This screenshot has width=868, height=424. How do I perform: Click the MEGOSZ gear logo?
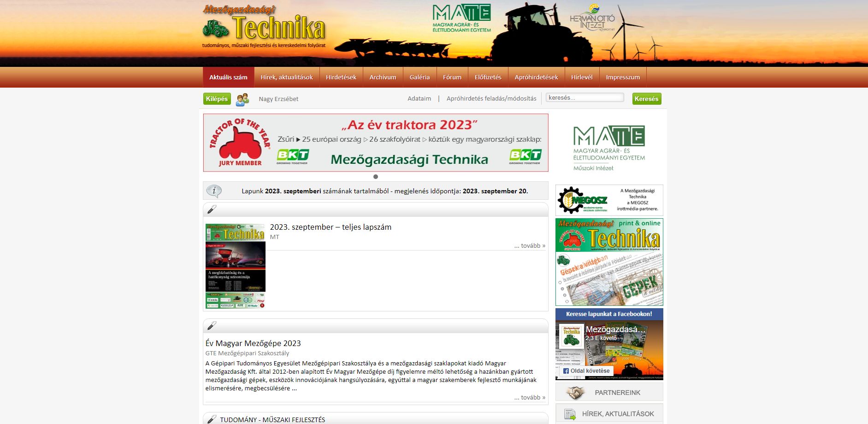[x=583, y=200]
